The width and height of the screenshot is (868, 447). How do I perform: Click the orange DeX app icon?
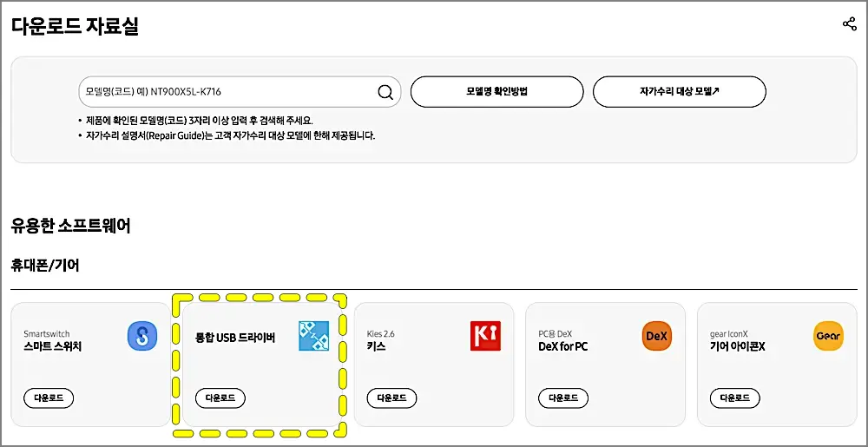(x=657, y=336)
